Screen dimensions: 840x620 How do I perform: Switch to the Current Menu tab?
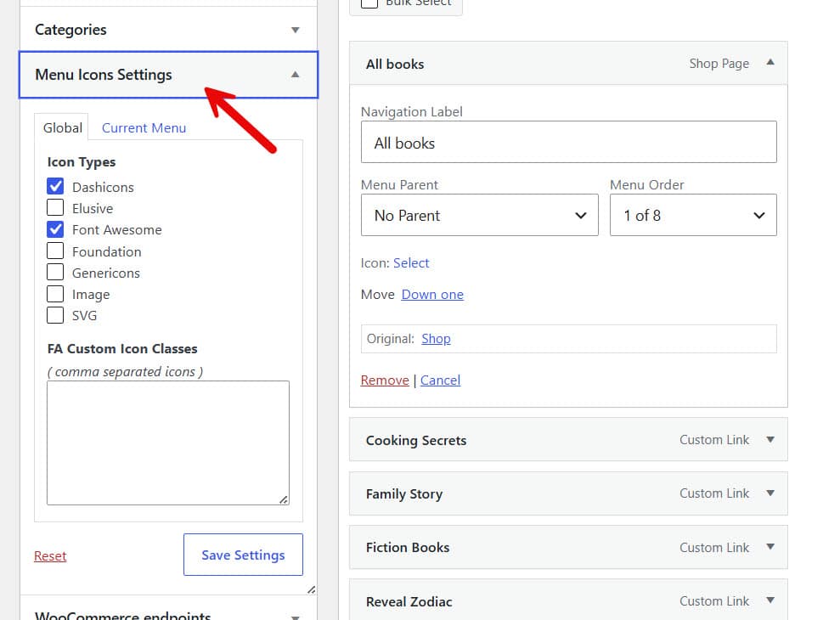pyautogui.click(x=144, y=128)
